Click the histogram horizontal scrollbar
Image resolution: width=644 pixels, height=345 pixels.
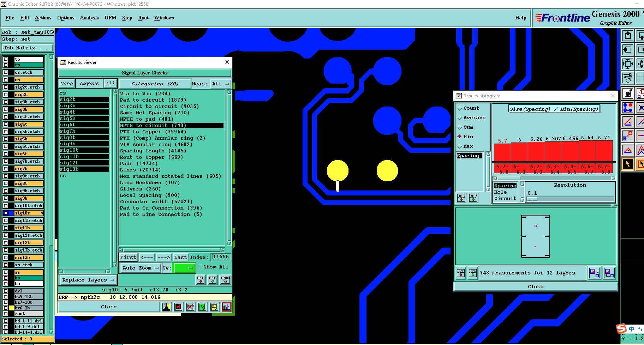point(554,178)
